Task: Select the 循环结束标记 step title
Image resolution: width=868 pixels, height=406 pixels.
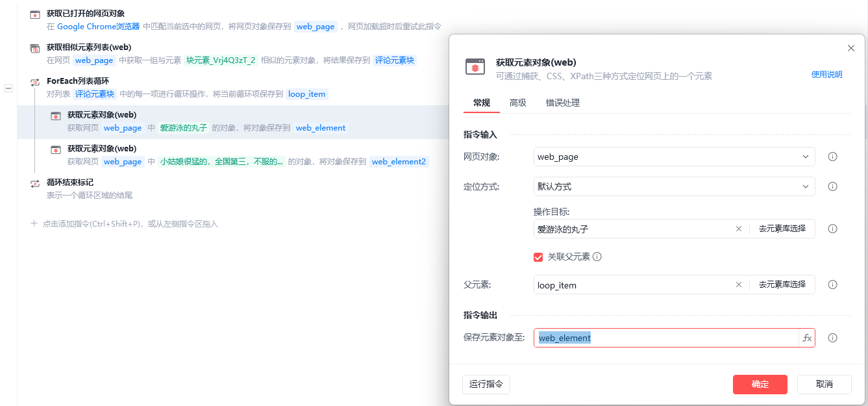Action: coord(70,183)
